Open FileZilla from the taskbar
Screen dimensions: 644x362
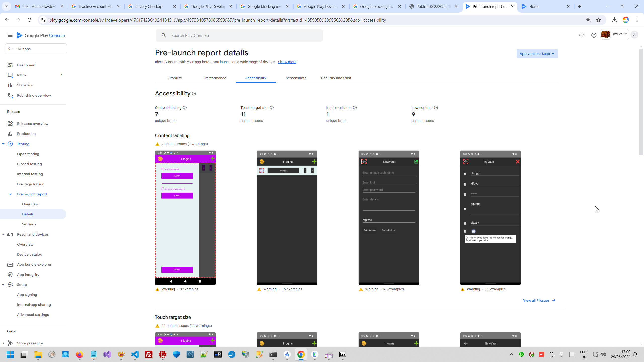149,354
